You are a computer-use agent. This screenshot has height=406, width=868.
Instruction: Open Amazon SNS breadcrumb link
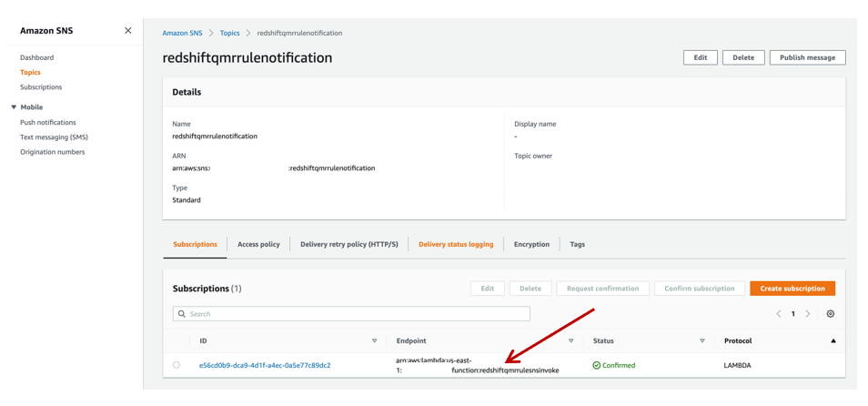182,34
